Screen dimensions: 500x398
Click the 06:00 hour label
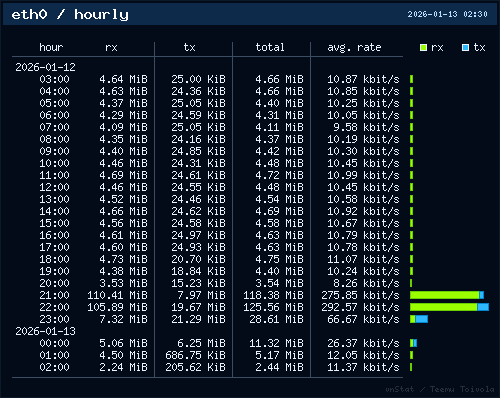54,115
